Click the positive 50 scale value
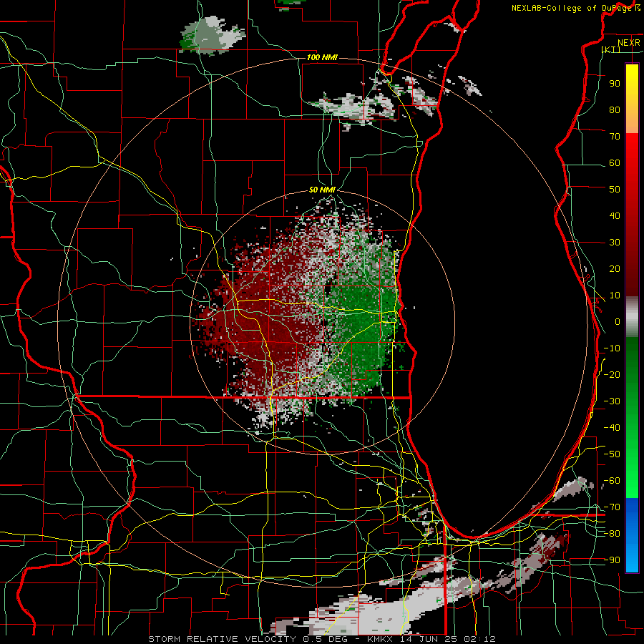The width and height of the screenshot is (644, 644). [x=615, y=190]
